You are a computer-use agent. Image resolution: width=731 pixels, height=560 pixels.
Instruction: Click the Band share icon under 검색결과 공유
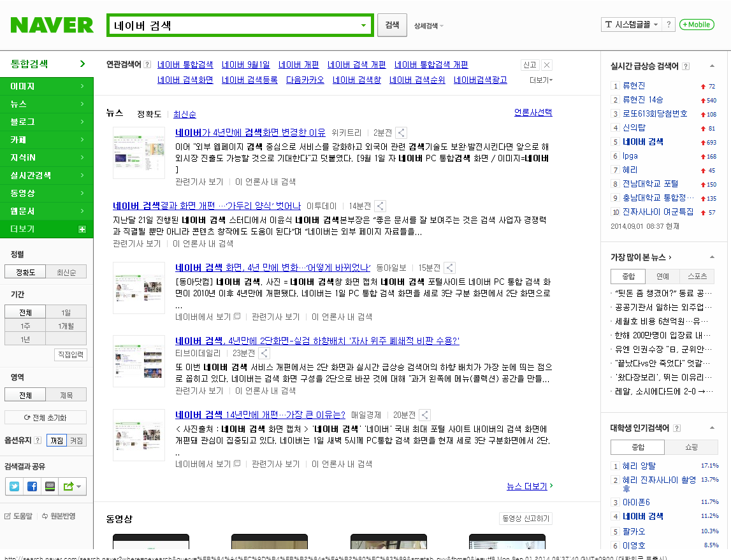[50, 486]
